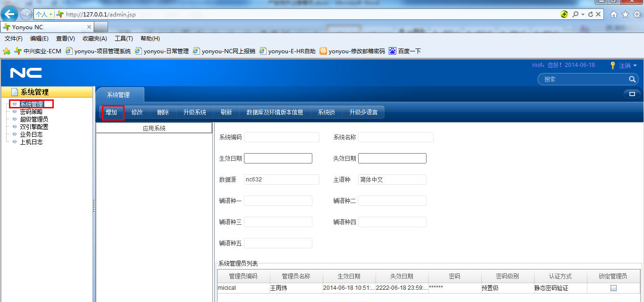
Task: Open the 文件(F) menu
Action: pos(14,39)
